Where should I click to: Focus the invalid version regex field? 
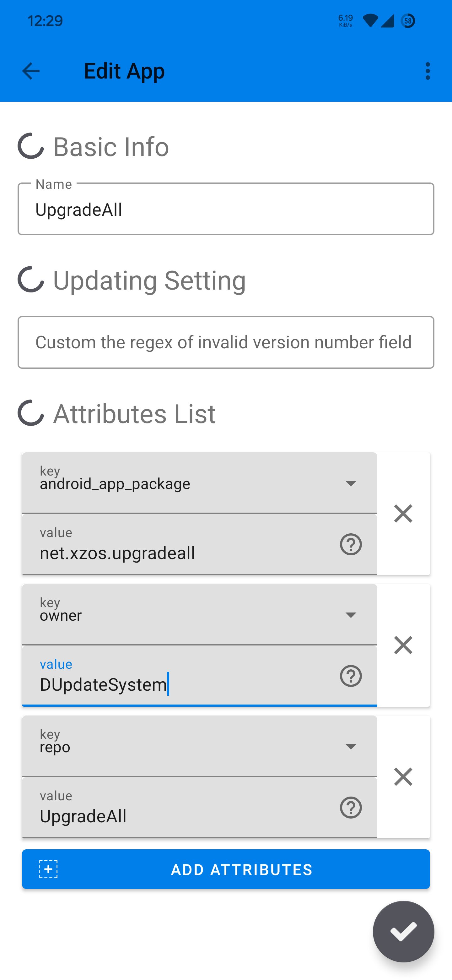(226, 342)
